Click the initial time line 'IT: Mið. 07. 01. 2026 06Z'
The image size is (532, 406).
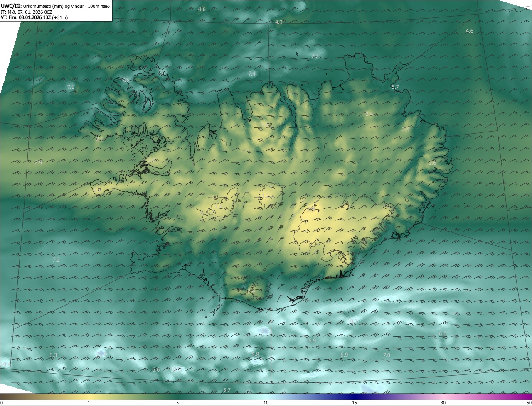[26, 12]
